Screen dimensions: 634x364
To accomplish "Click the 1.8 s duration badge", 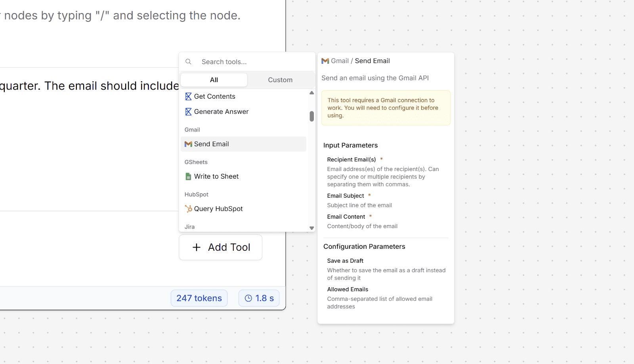I will coord(259,298).
